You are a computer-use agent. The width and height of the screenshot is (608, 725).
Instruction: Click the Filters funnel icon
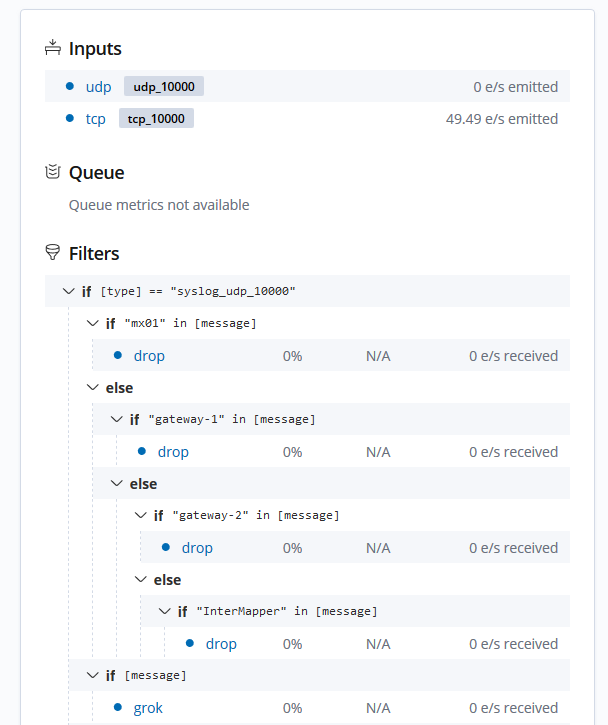click(x=53, y=252)
